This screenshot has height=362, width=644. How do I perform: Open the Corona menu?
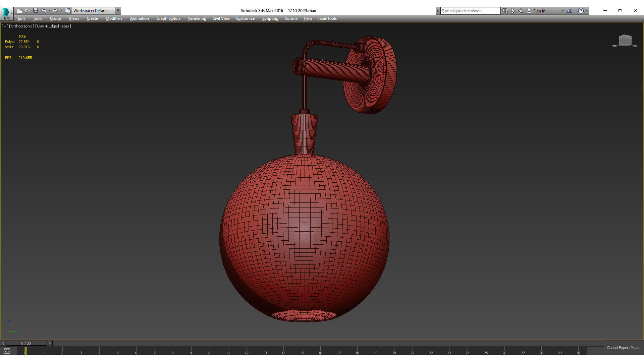click(291, 18)
